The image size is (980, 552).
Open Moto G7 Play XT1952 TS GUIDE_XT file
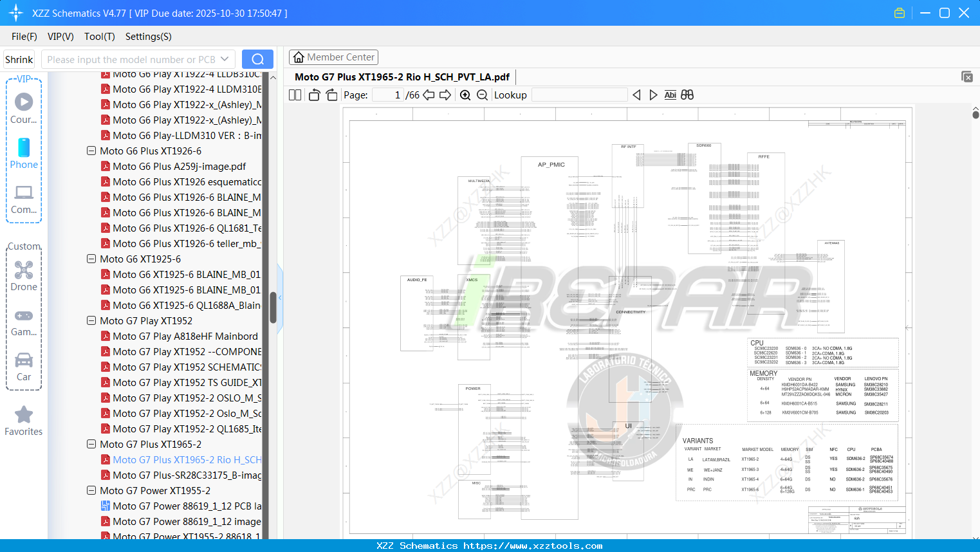pos(187,382)
